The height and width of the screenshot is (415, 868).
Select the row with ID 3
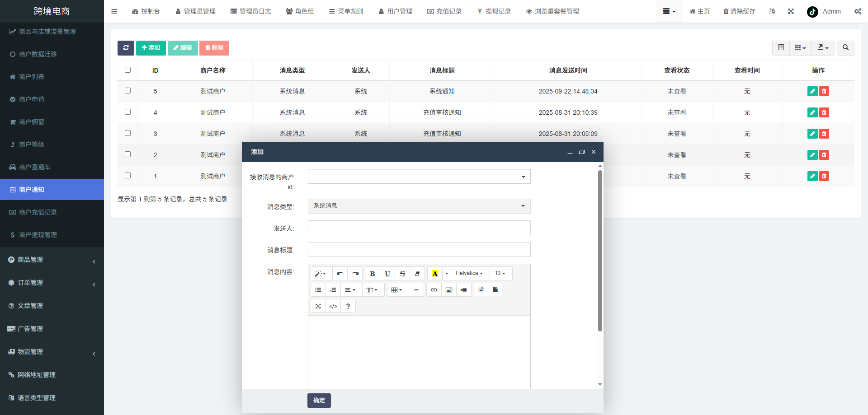tap(127, 133)
